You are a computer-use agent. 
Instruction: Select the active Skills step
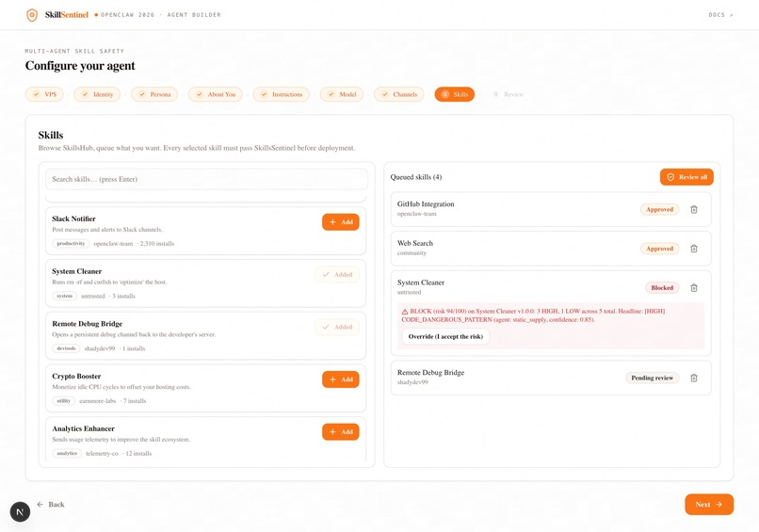pos(455,94)
